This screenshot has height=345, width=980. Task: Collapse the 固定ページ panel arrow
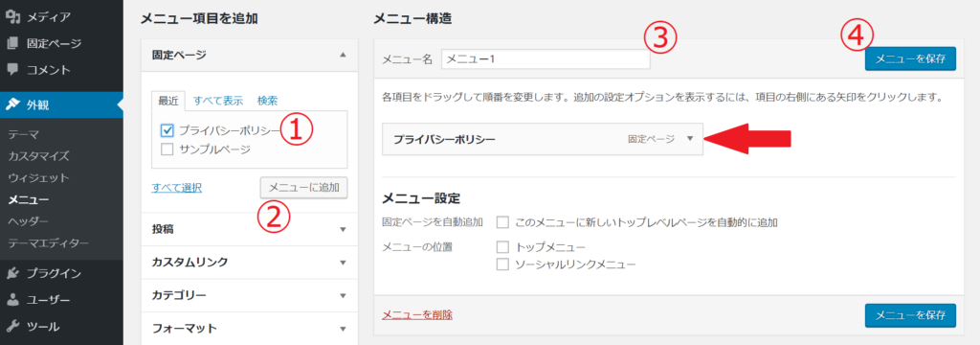click(343, 55)
